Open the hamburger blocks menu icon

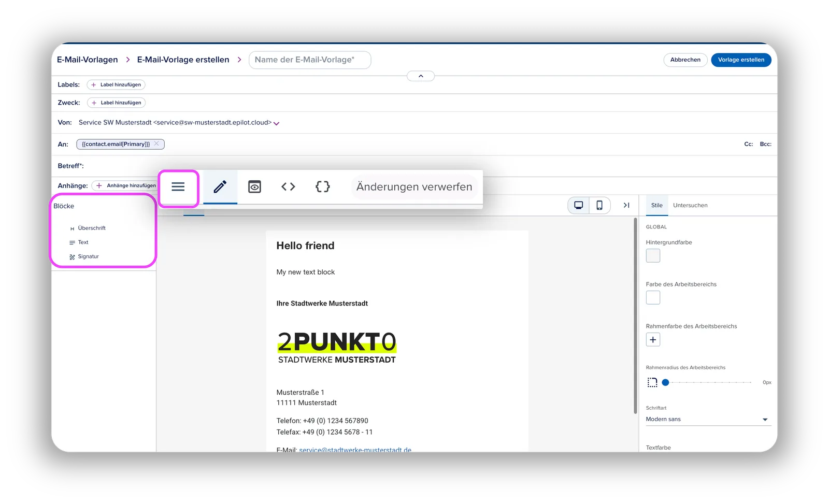(178, 186)
